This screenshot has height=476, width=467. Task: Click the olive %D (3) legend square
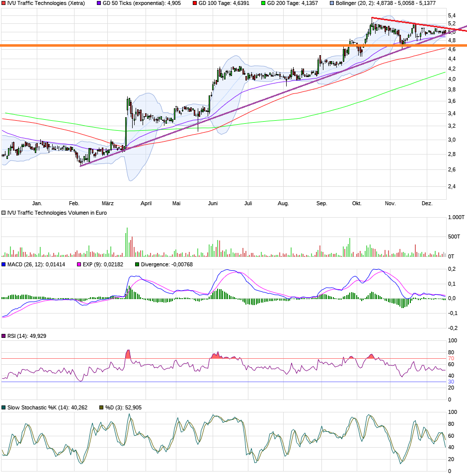pyautogui.click(x=102, y=408)
